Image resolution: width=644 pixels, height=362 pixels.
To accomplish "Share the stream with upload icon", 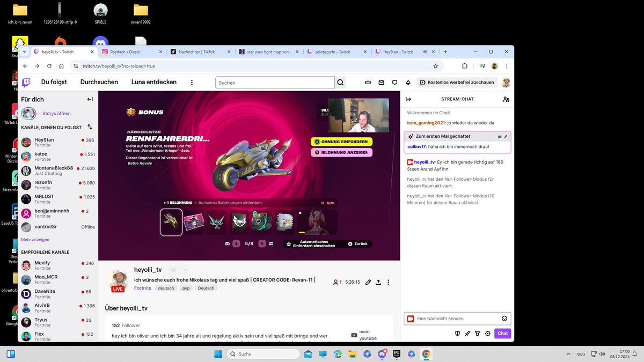I will (378, 282).
